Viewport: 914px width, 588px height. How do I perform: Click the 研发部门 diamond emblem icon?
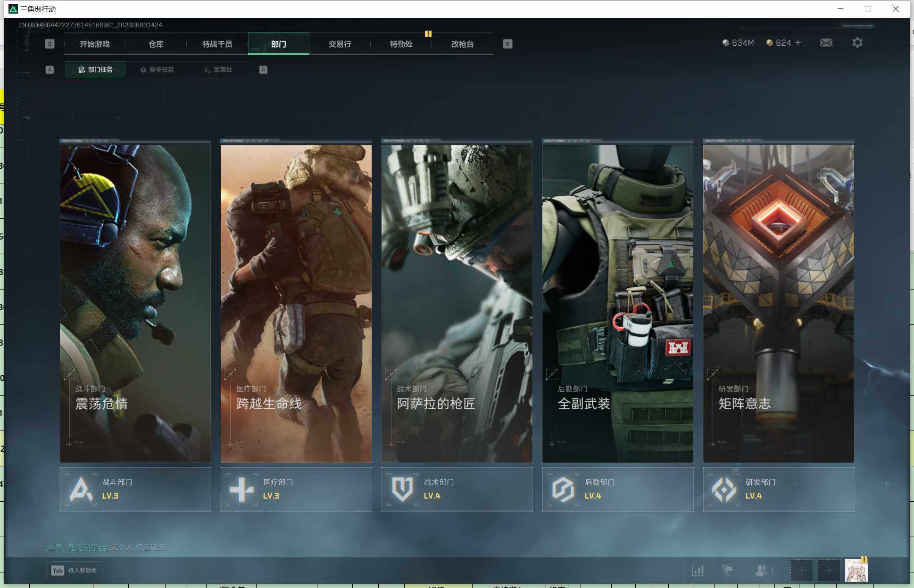(x=724, y=489)
